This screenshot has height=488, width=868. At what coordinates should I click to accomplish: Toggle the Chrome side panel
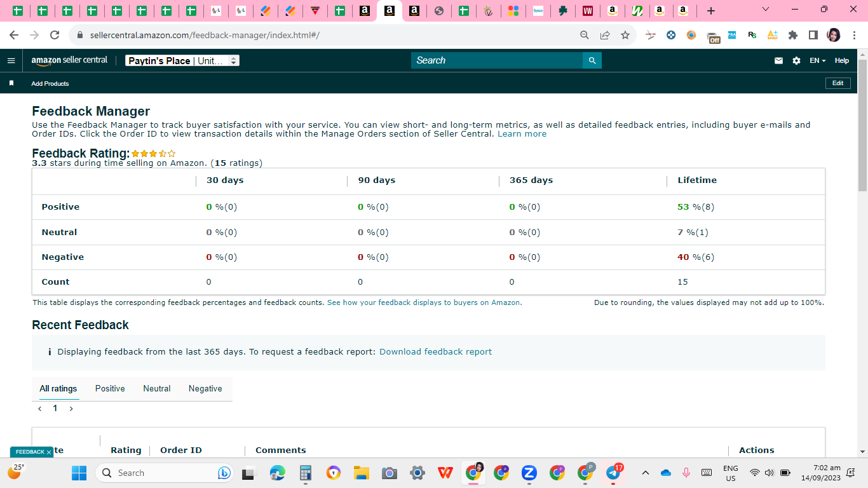click(813, 35)
